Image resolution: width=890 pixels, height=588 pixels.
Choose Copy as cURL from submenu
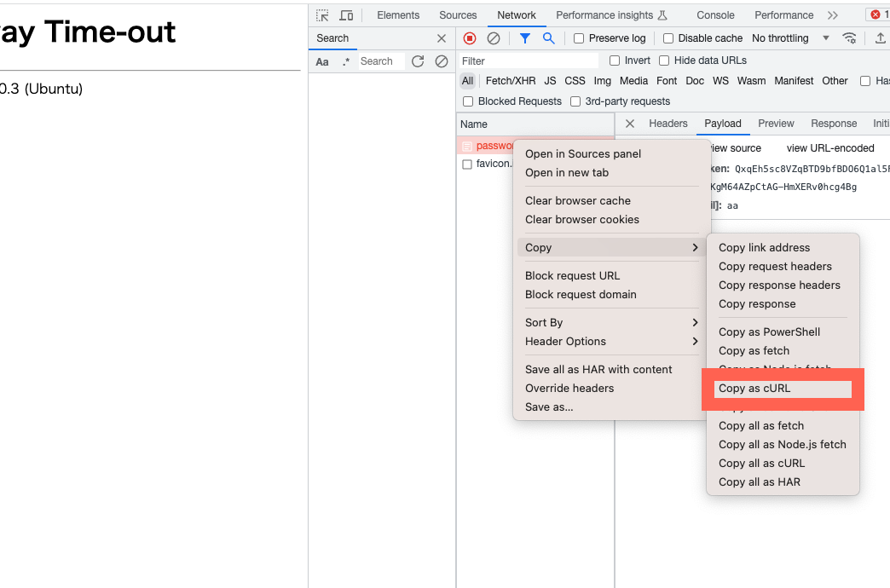click(x=754, y=389)
